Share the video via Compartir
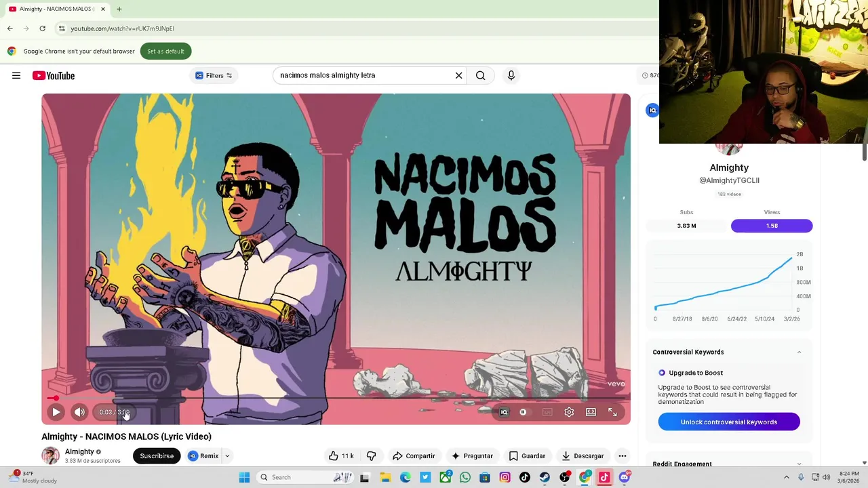 pos(414,456)
